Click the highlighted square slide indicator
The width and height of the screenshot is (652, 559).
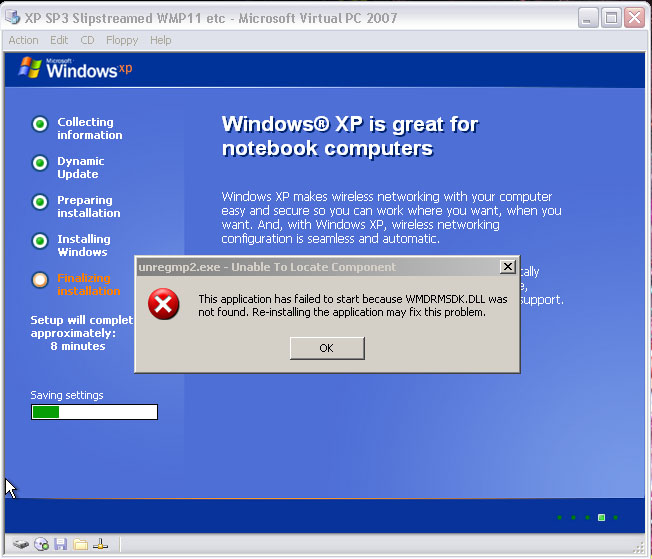point(601,517)
